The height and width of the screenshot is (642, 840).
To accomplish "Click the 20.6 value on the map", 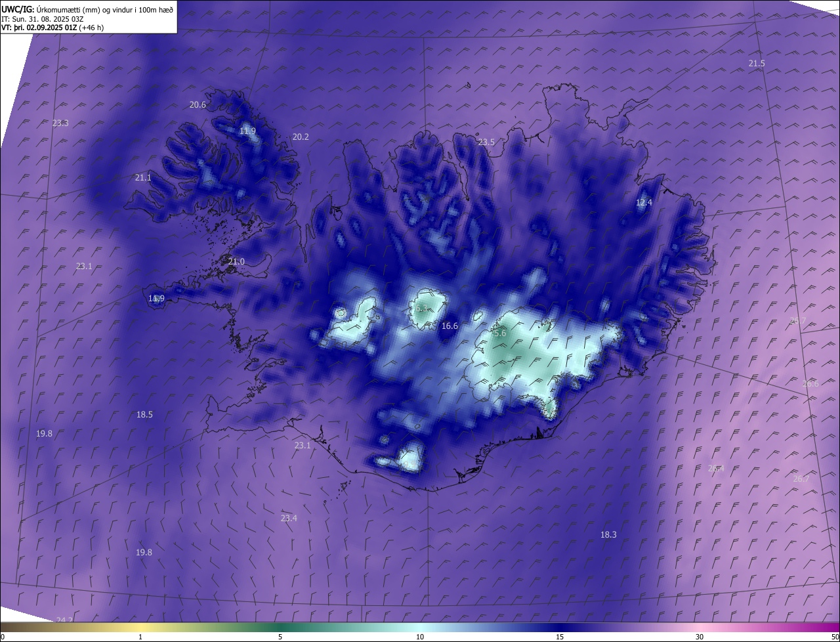I will pos(198,104).
